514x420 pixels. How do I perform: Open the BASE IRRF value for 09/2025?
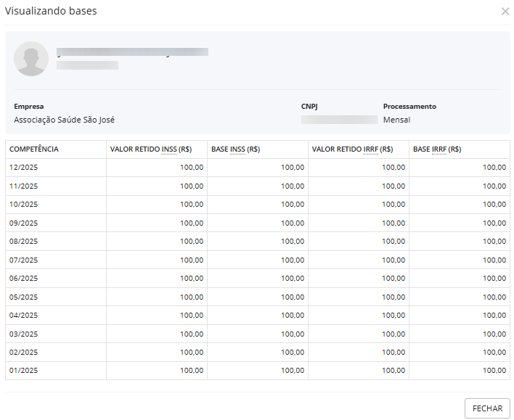[x=494, y=223]
